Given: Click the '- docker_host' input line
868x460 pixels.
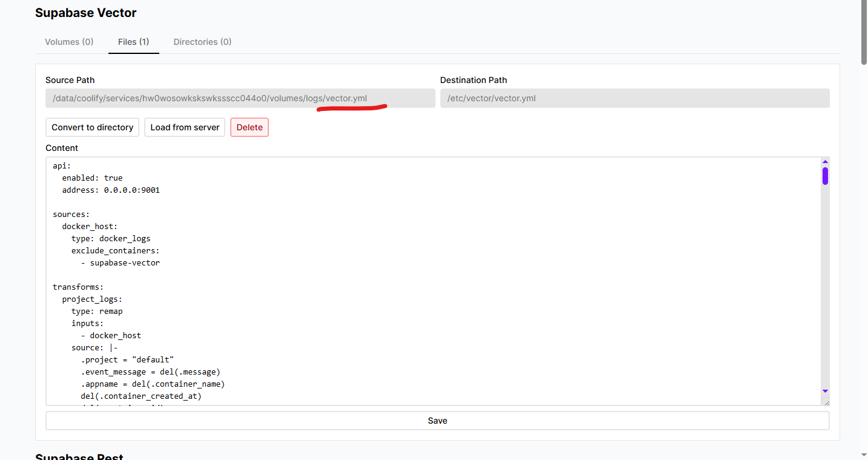Looking at the screenshot, I should [x=111, y=336].
